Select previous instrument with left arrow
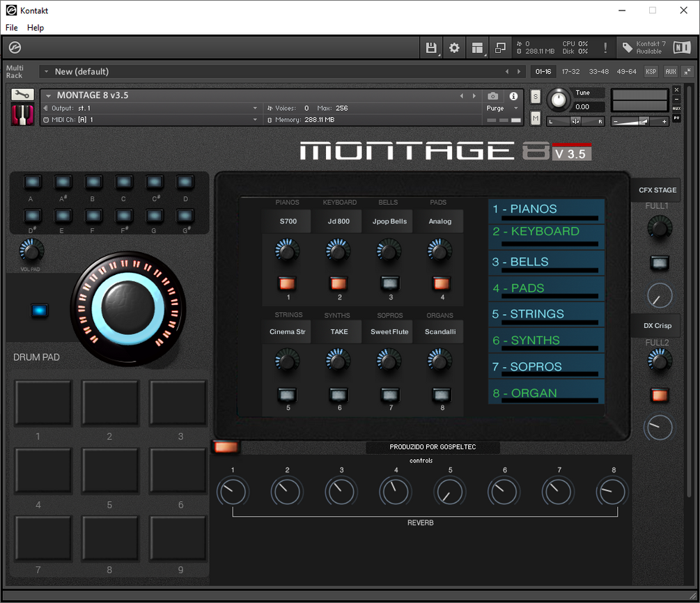Viewport: 700px width, 603px height. tap(462, 96)
